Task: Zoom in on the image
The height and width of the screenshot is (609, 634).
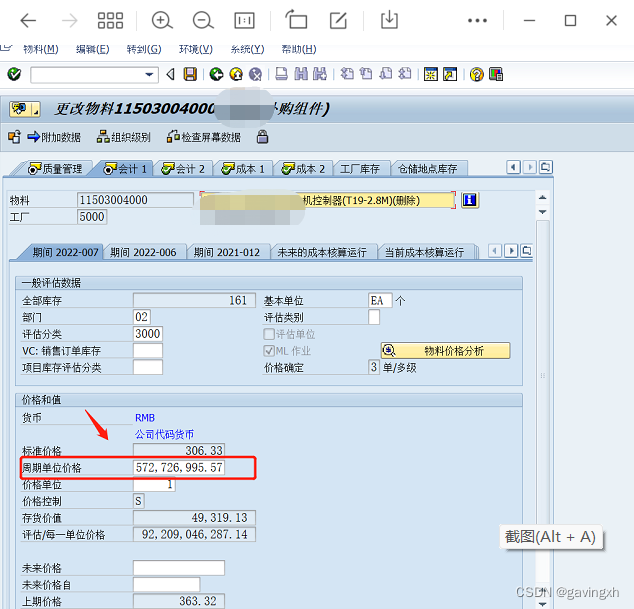Action: tap(162, 20)
